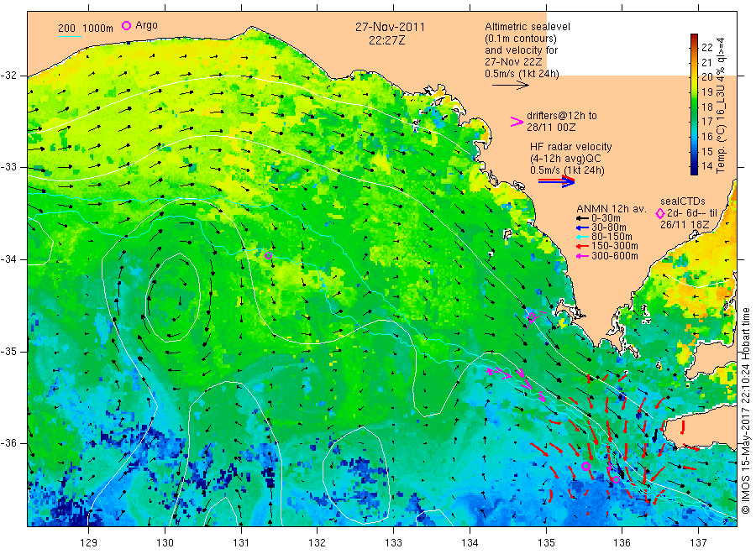Click longitude label 131
This screenshot has height=554, width=756.
(x=241, y=542)
